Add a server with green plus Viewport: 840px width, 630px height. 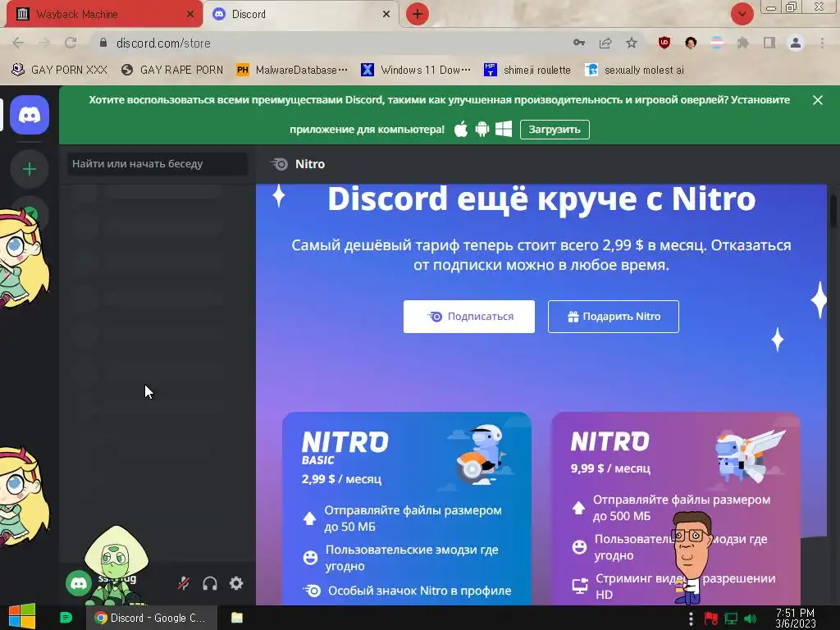pos(30,169)
